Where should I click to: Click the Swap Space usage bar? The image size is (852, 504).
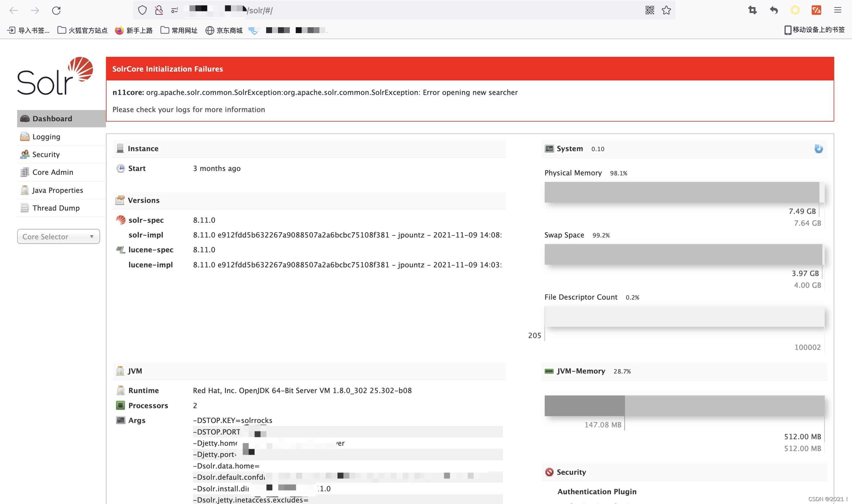684,254
